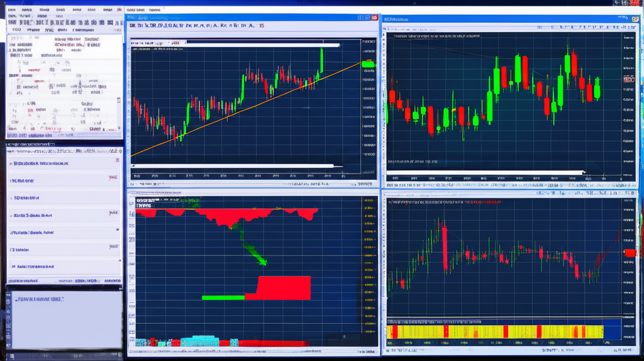Click the cyan volume block at the bottom-left chart base
The height and width of the screenshot is (361, 644).
200,341
